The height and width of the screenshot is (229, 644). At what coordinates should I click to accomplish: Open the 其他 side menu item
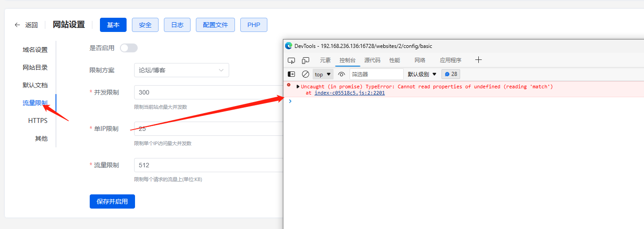pyautogui.click(x=41, y=138)
